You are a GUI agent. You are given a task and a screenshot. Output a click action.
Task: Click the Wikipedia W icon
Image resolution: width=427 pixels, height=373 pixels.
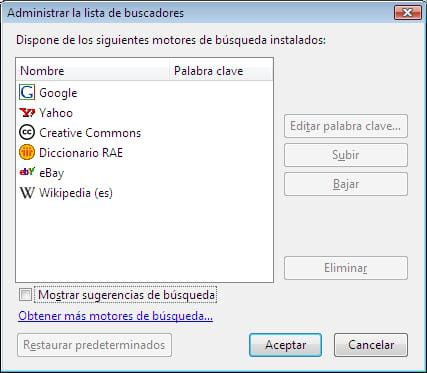tap(27, 193)
